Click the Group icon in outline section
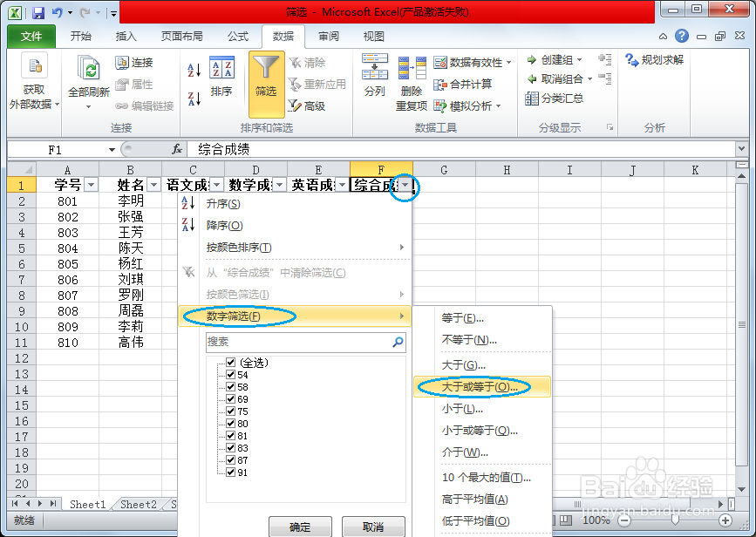Image resolution: width=756 pixels, height=537 pixels. coord(532,60)
